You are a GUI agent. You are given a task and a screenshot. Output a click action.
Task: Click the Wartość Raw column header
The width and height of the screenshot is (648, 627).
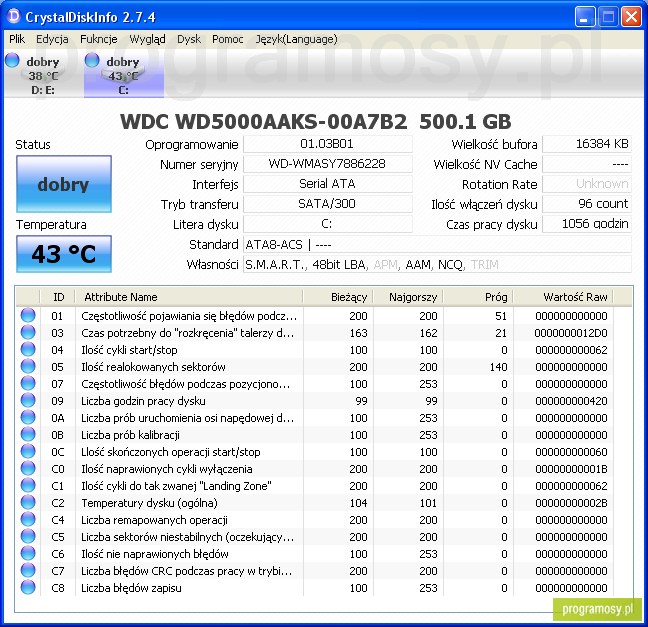click(564, 297)
